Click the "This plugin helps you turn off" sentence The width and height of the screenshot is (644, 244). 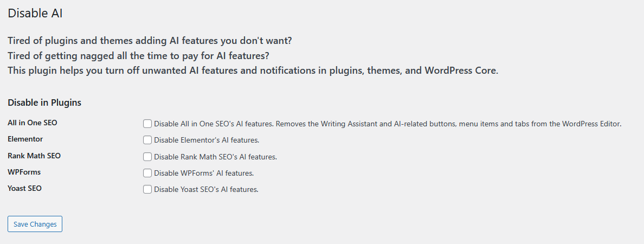[x=253, y=70]
